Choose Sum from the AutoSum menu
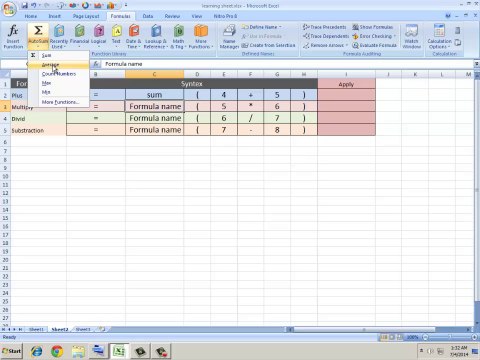This screenshot has height=360, width=480. click(59, 55)
